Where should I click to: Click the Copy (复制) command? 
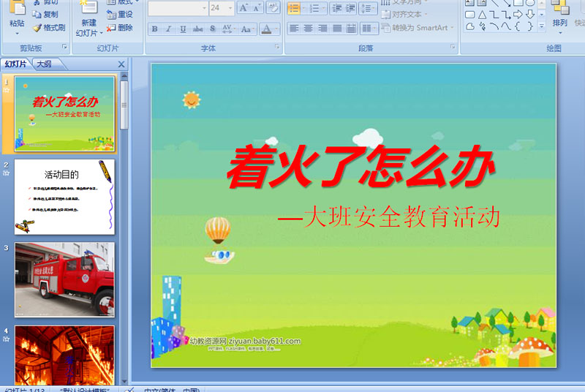(x=45, y=15)
